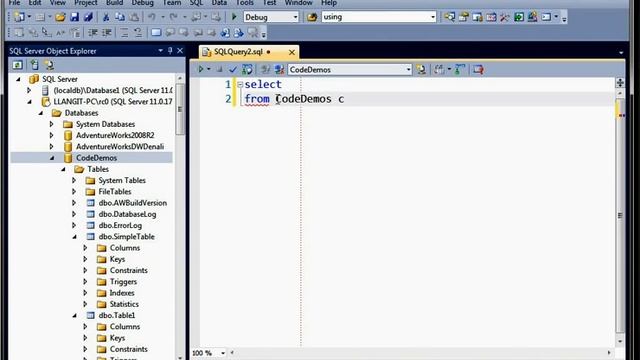Click the Undo arrow icon
Screen dimensions: 640x360
[152, 17]
